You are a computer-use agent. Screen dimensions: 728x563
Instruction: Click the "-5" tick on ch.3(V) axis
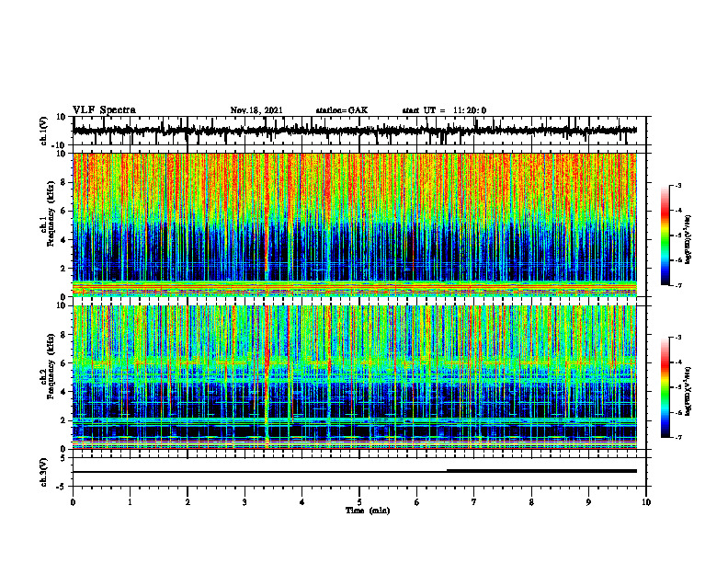pyautogui.click(x=63, y=487)
